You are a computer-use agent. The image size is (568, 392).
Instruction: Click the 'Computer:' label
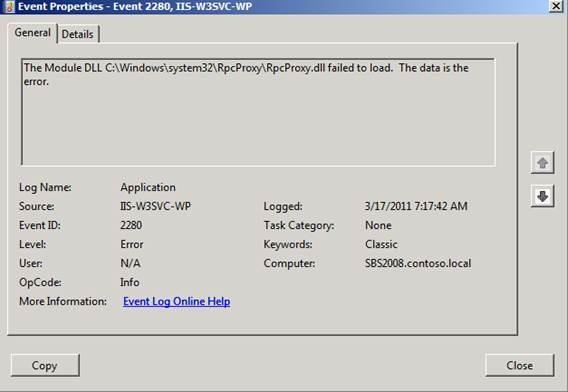289,263
